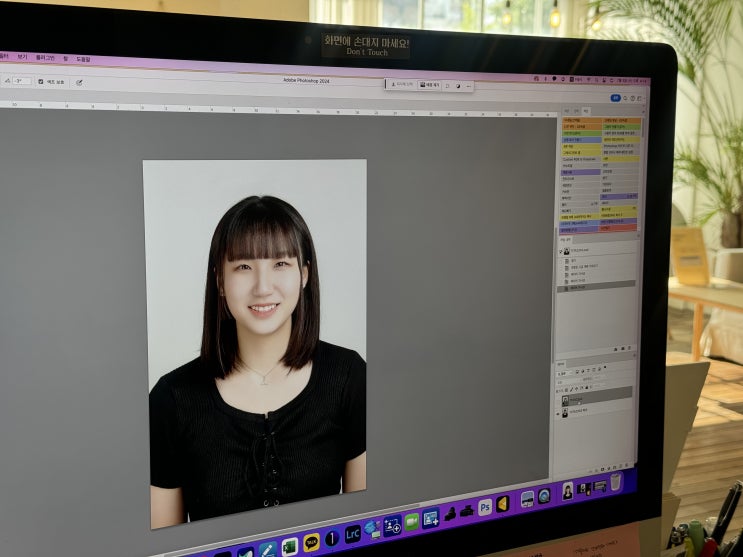Screen dimensions: 743x557
Task: Open the Trash in the Dock
Action: pyautogui.click(x=615, y=482)
